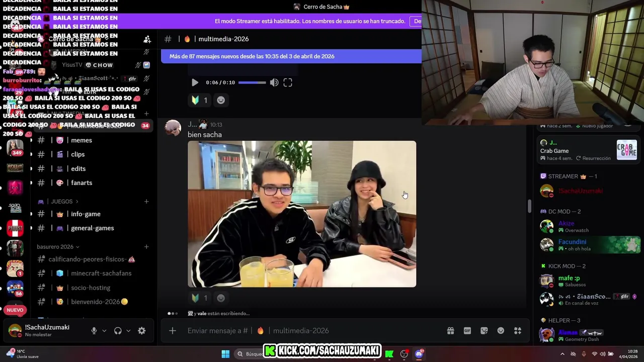Toggle headphone deafen in user panel
Image resolution: width=644 pixels, height=362 pixels.
(x=118, y=330)
